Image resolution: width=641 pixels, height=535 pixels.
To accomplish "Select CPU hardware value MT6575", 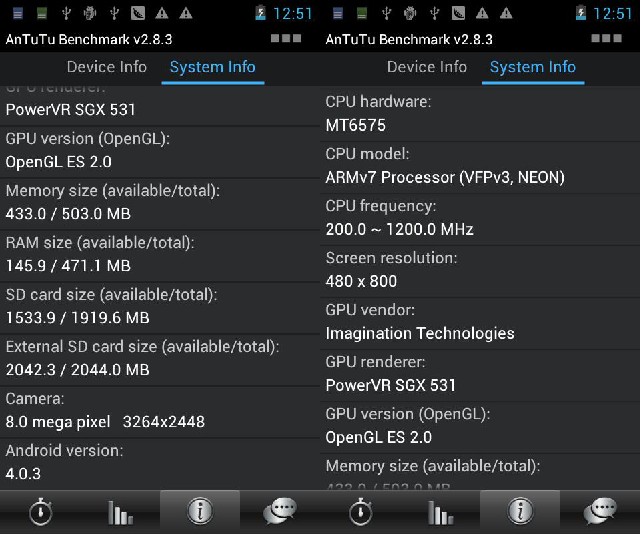I will coord(355,125).
